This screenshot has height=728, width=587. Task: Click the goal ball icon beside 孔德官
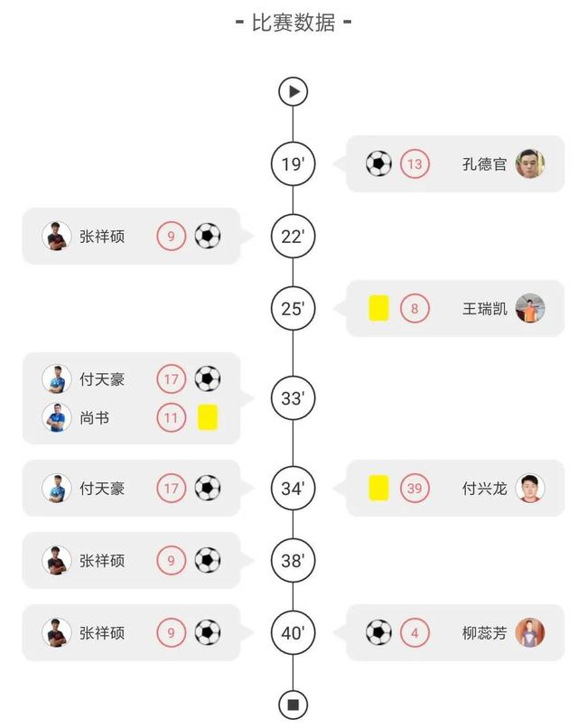click(x=378, y=164)
